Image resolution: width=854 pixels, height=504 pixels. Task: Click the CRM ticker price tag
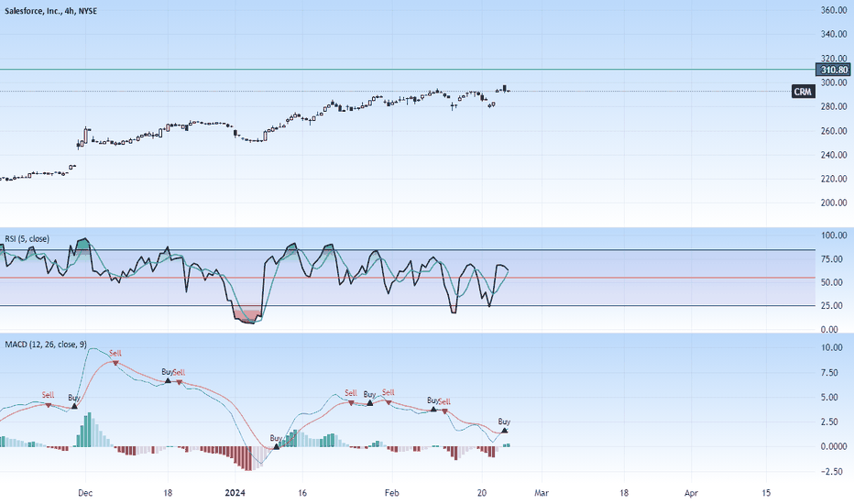(803, 92)
